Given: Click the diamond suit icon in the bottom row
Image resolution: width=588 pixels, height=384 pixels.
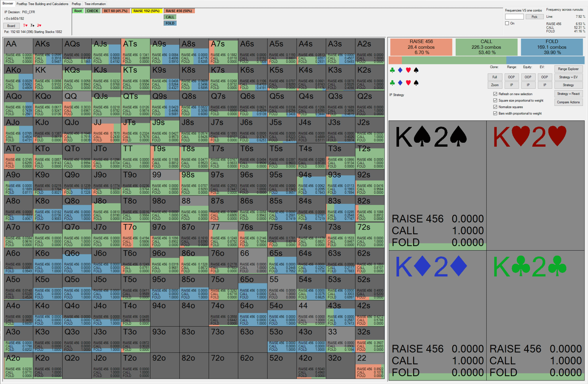Looking at the screenshot, I should click(x=400, y=83).
